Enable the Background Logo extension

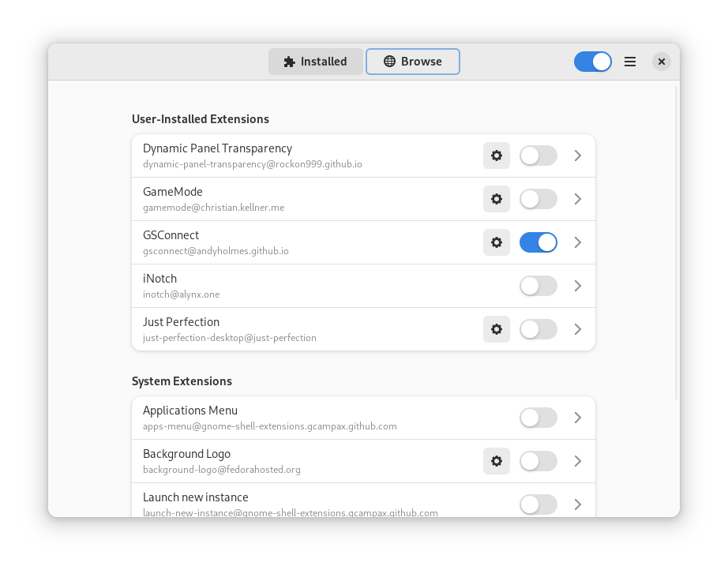[x=538, y=461]
